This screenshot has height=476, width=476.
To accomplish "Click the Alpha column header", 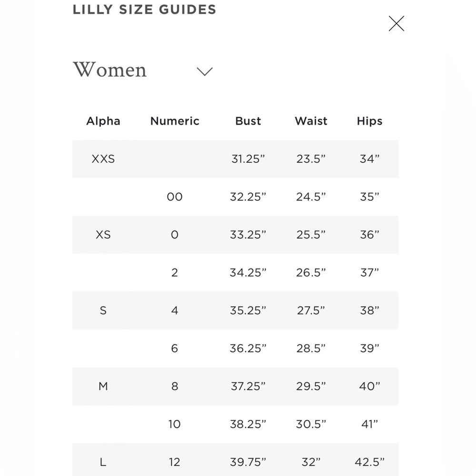I will tap(103, 121).
